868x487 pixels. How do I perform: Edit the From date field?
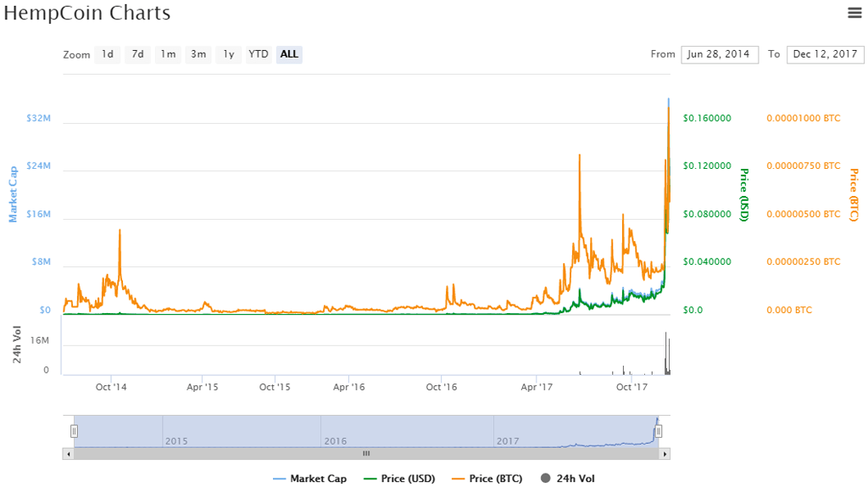tap(719, 54)
